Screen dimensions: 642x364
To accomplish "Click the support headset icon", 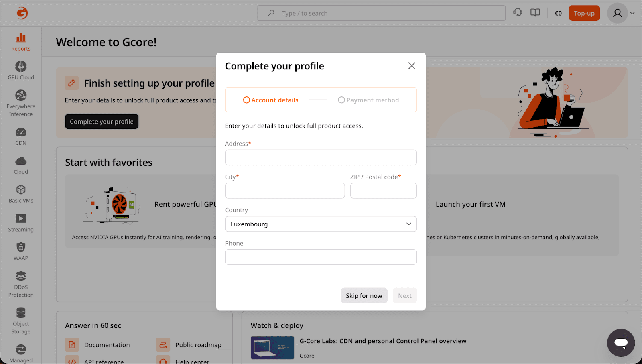I will (x=518, y=13).
